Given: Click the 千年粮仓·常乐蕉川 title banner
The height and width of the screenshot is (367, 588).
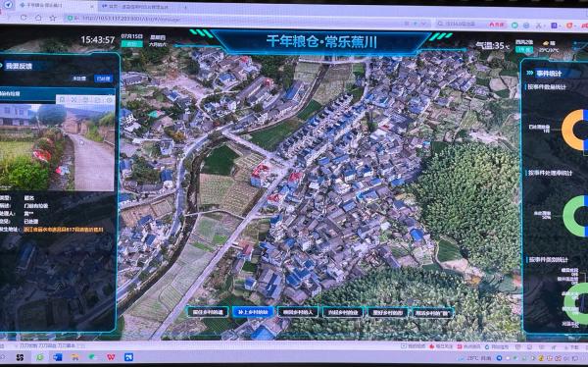Looking at the screenshot, I should tap(321, 41).
